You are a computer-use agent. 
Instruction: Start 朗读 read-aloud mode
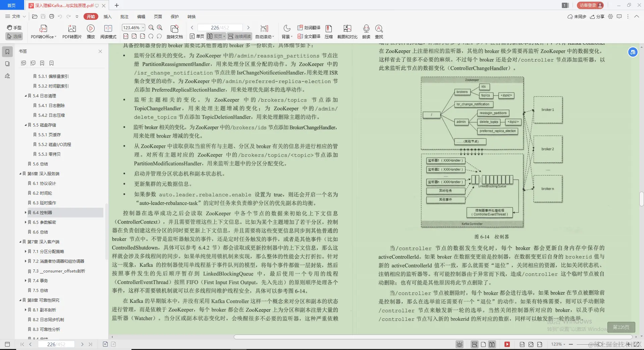(366, 32)
